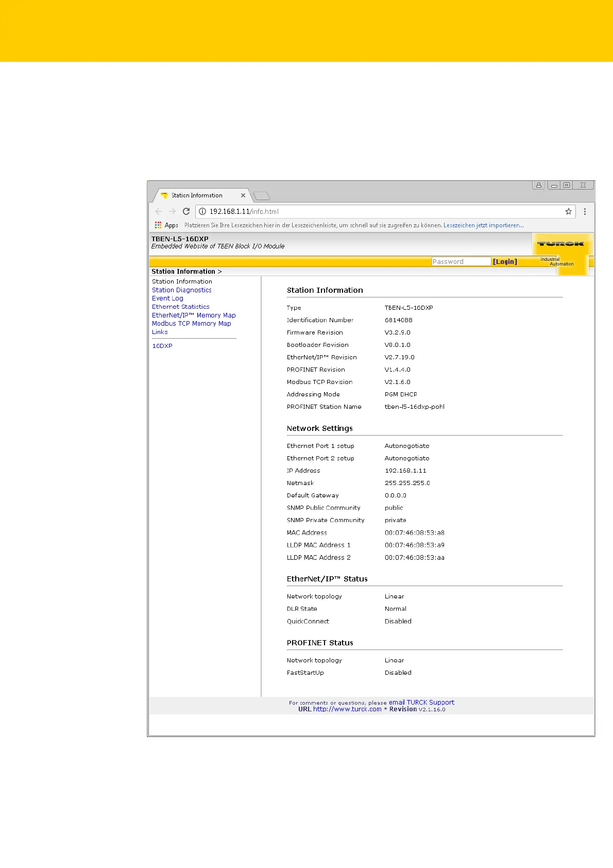The image size is (613, 868).
Task: Click the site info icon in address bar
Action: (202, 211)
